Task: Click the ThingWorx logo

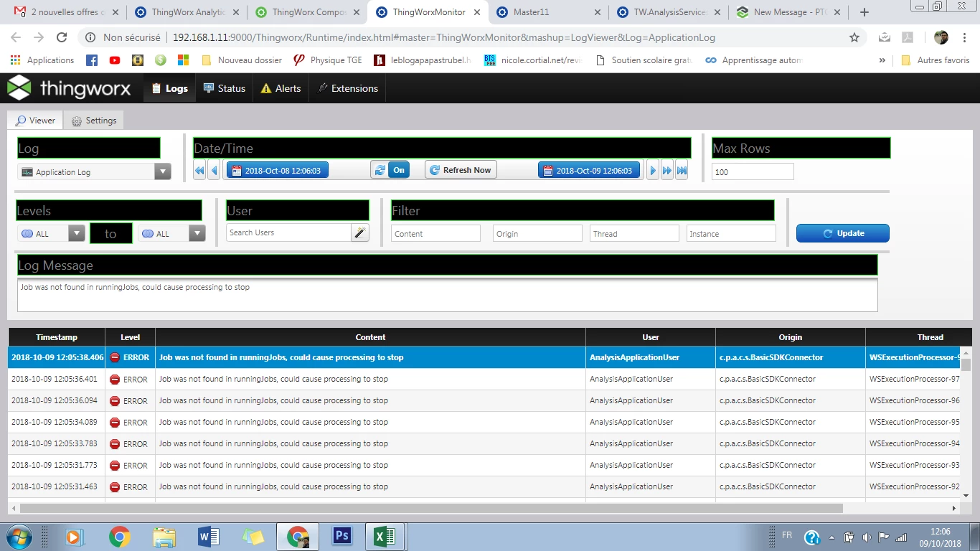Action: 69,88
